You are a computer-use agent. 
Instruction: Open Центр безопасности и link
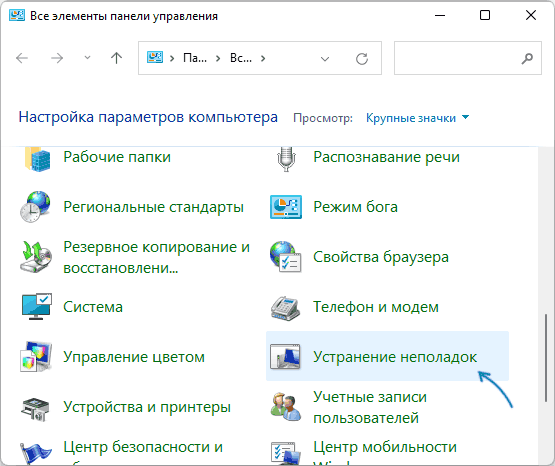143,447
